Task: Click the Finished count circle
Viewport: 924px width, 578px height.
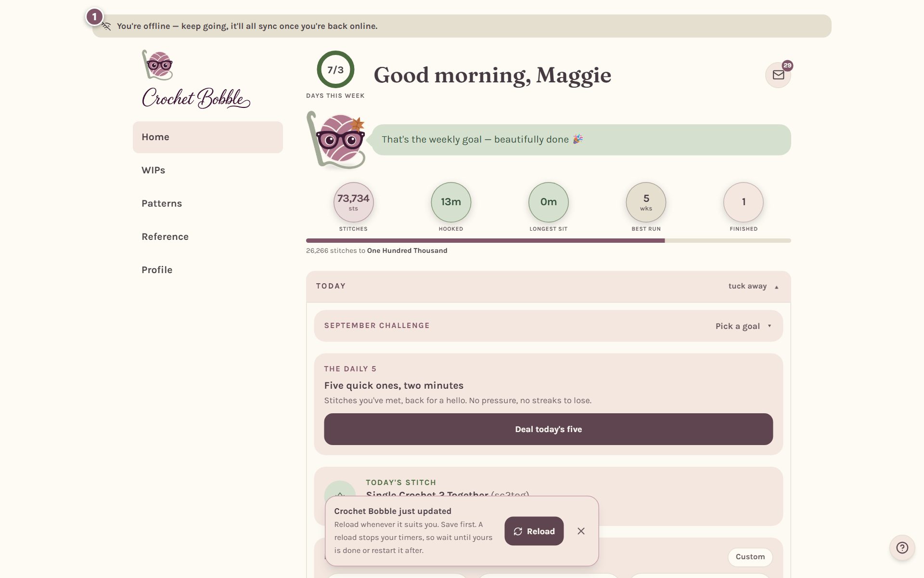Action: (x=744, y=202)
